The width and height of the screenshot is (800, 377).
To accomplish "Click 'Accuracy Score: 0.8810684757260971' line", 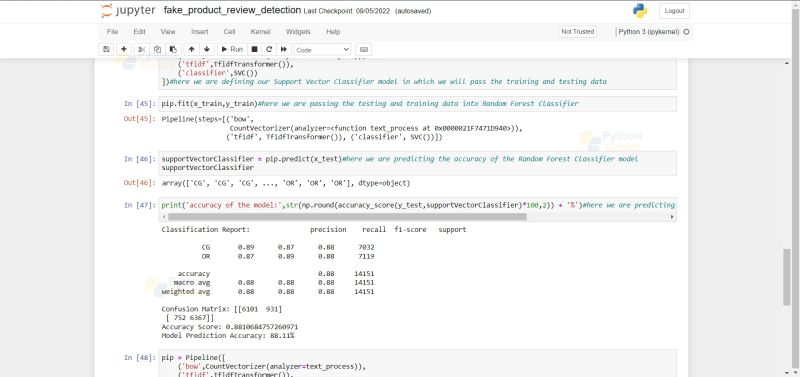I will click(230, 326).
